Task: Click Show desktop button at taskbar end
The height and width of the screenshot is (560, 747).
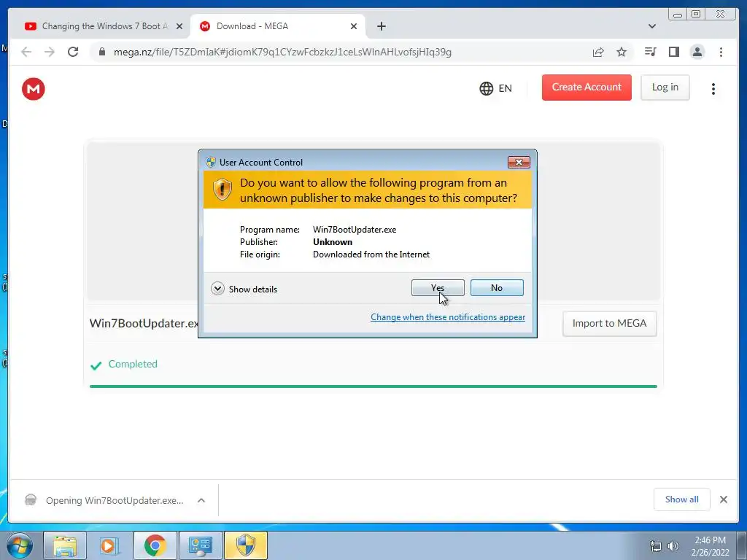Action: pos(742,545)
